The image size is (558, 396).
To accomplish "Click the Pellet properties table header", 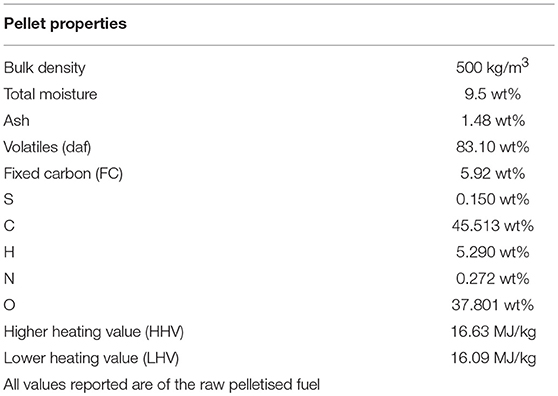I will [x=65, y=24].
